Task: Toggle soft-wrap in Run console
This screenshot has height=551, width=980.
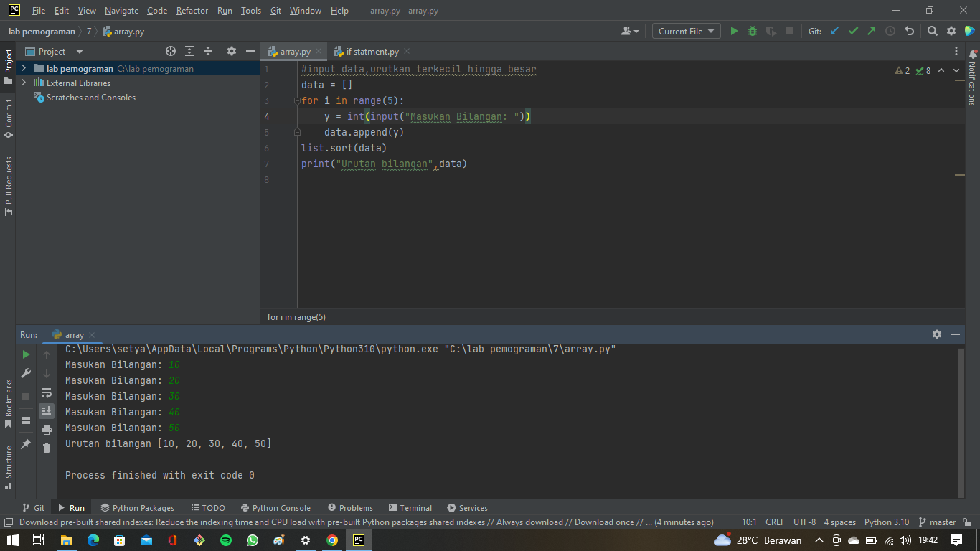Action: point(47,392)
